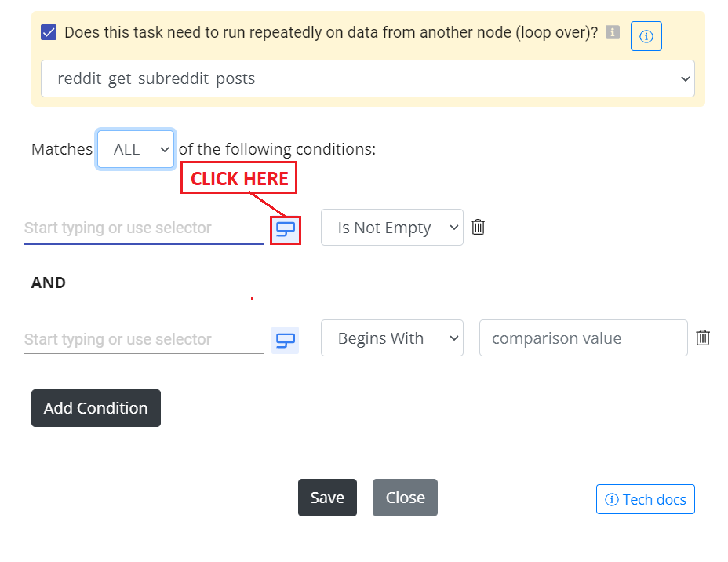Click the loop over question label text
Screen dimensions: 728x562
(x=331, y=32)
